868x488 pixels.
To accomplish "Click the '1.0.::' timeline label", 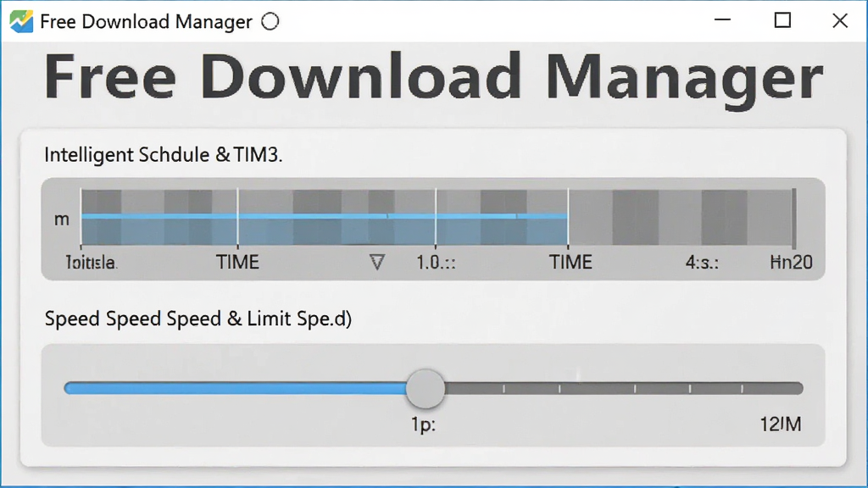I will coord(437,263).
